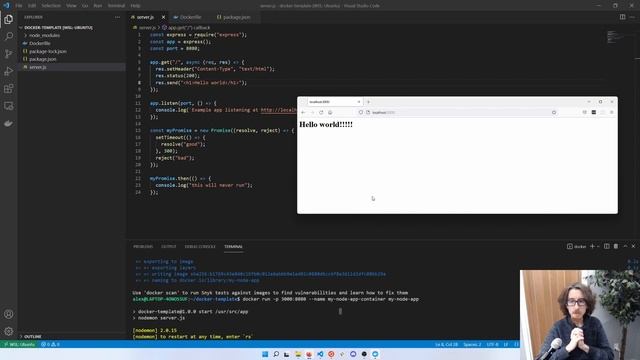
Task: Open the Run and Debug view
Action: pyautogui.click(x=9, y=71)
